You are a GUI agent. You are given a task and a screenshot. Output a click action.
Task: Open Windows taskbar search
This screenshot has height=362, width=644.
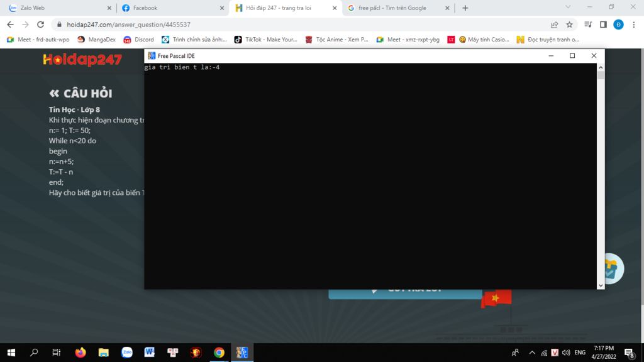(34, 353)
